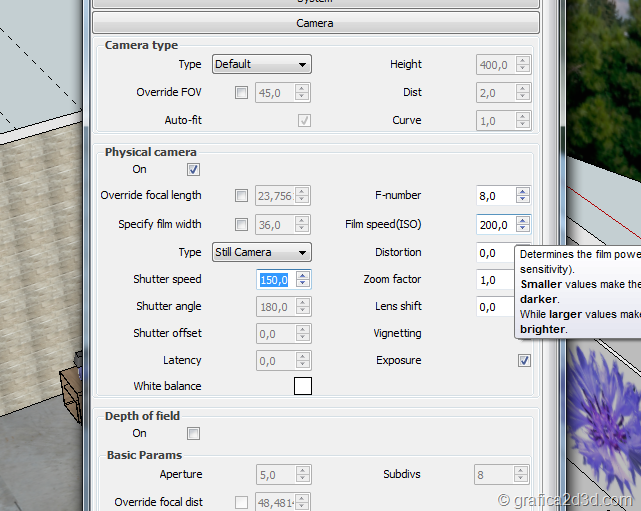The image size is (641, 511).
Task: Expand the System rollout header
Action: (x=316, y=3)
